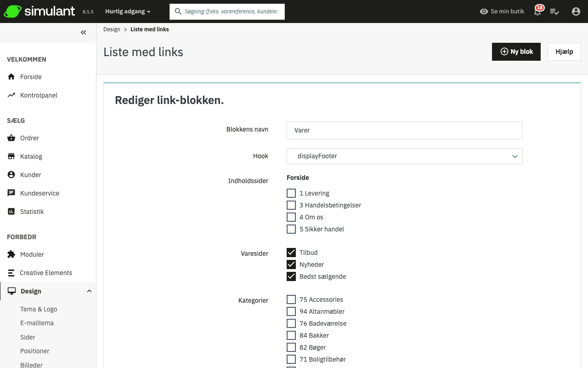This screenshot has height=368, width=588.
Task: Click the Ordrer basket icon
Action: 11,138
